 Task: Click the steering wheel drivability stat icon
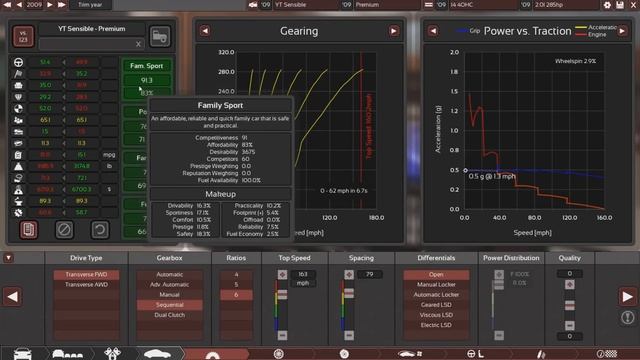[18, 62]
